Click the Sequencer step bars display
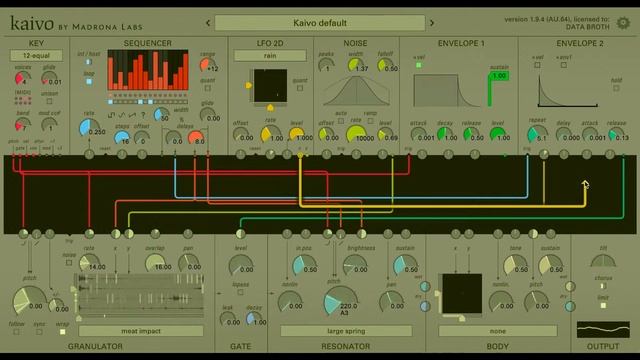 click(148, 70)
